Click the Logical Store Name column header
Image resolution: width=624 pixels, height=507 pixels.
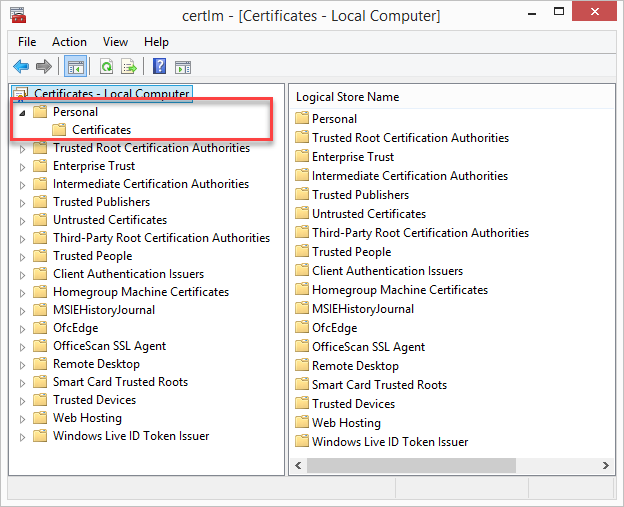pos(347,97)
